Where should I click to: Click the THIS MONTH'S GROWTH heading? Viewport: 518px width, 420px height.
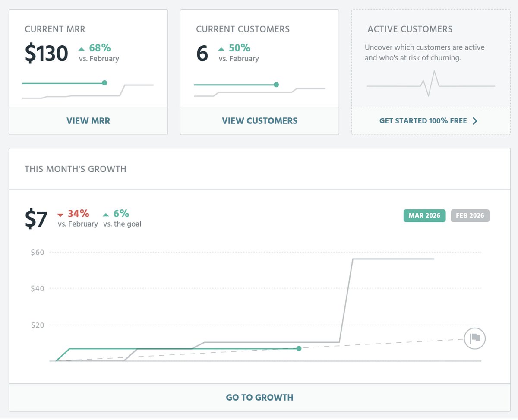76,169
